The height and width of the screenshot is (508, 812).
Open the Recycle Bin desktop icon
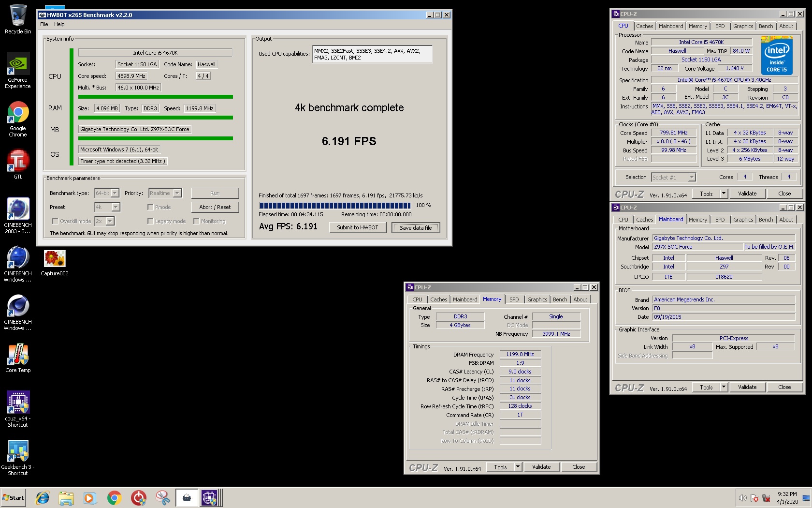[18, 19]
